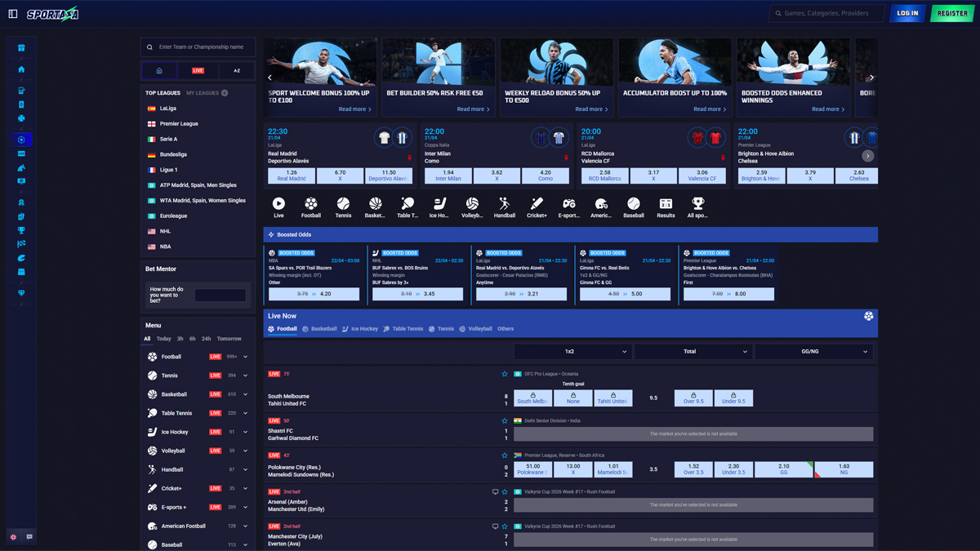This screenshot has height=551, width=980.
Task: Open the language flag icon at bottom left
Action: [13, 537]
